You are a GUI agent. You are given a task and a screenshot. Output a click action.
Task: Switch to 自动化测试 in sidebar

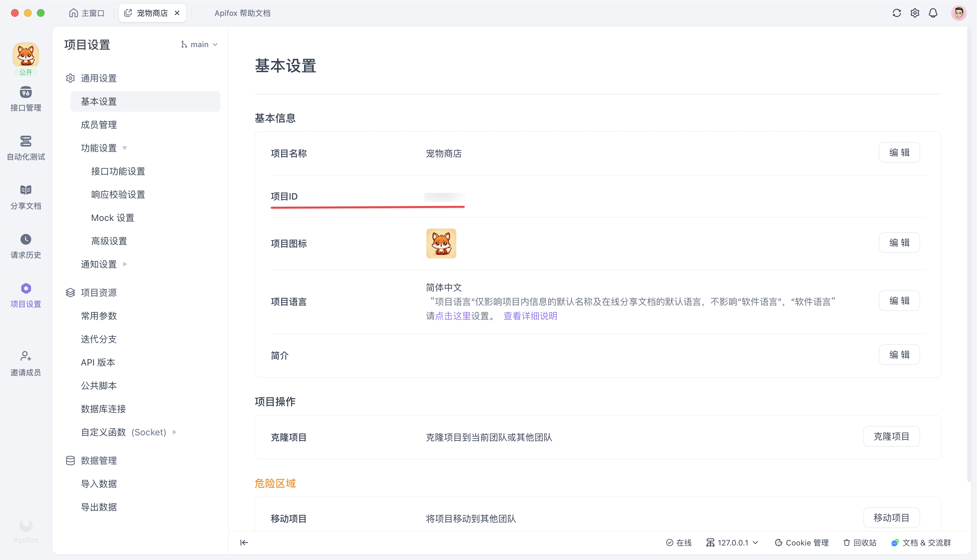click(x=26, y=147)
